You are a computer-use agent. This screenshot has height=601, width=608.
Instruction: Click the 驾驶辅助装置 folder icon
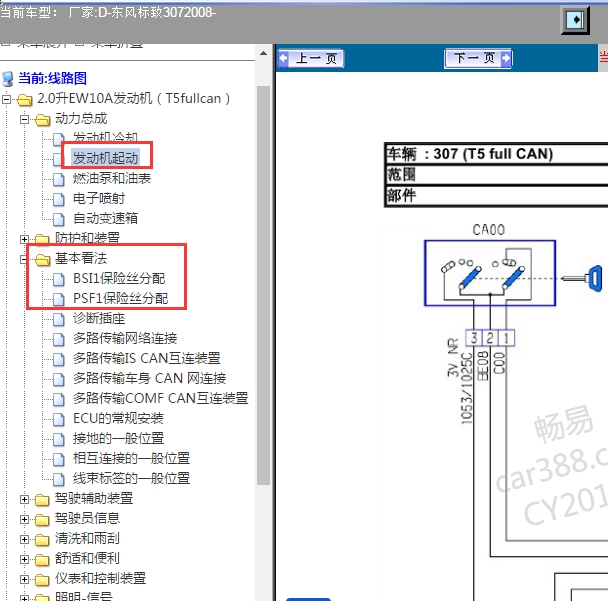(x=42, y=500)
